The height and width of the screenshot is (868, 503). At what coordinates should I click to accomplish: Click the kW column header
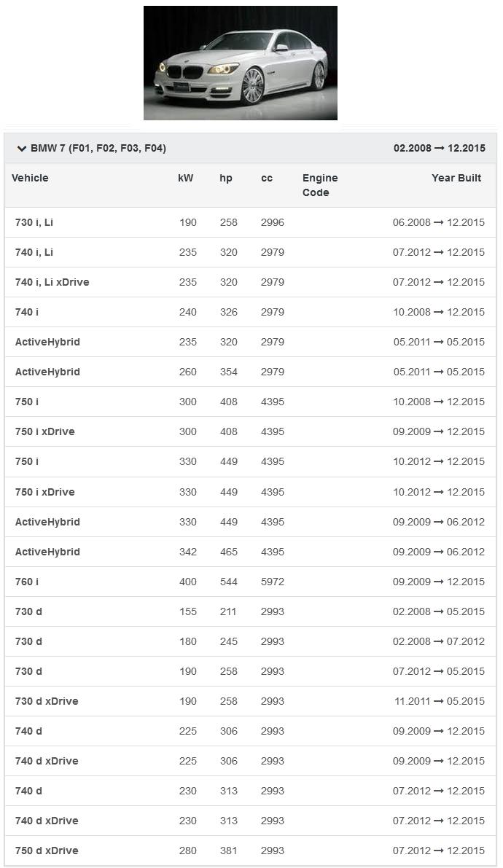click(x=185, y=178)
